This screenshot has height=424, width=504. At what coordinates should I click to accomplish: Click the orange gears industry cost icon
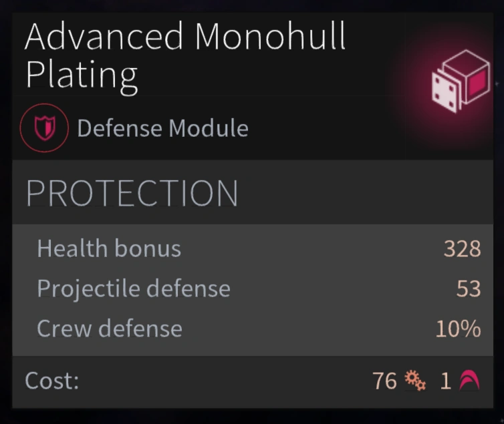415,381
